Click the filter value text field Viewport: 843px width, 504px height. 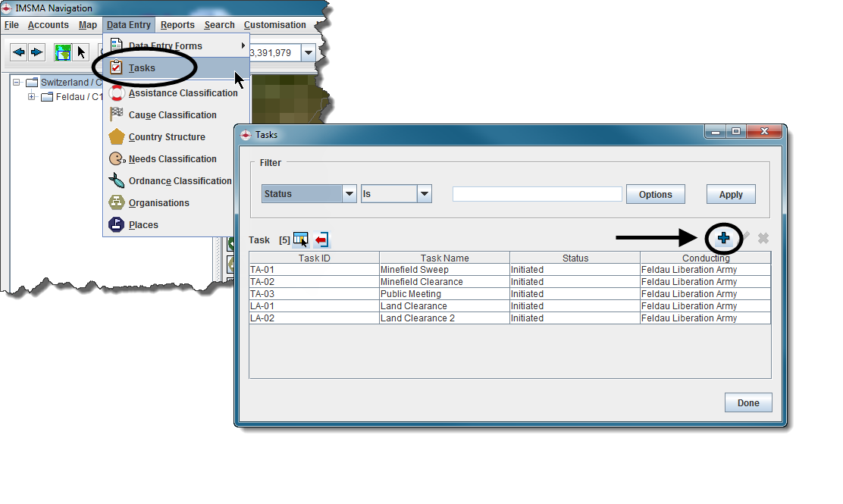coord(537,194)
